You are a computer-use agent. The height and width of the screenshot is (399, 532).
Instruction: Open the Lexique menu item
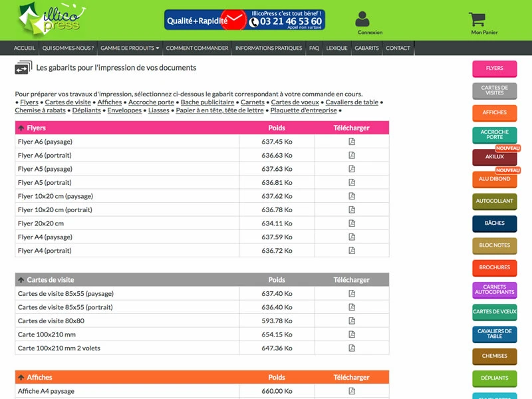(337, 48)
